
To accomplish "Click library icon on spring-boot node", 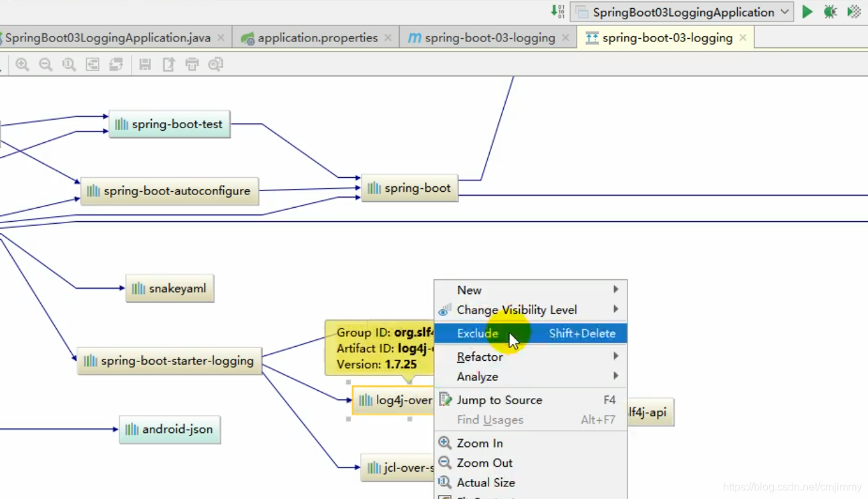I will tap(374, 188).
